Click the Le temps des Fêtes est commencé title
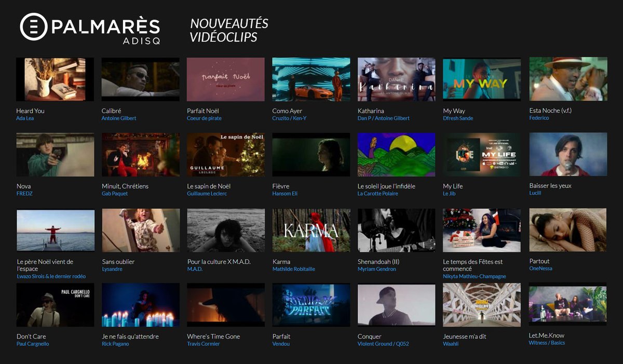The width and height of the screenshot is (623, 364). 473,265
